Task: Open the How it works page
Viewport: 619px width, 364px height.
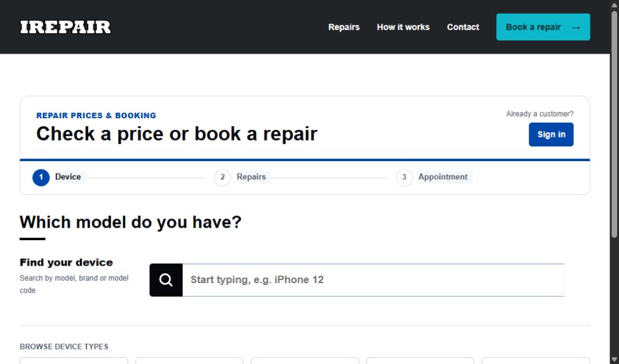Action: point(403,27)
